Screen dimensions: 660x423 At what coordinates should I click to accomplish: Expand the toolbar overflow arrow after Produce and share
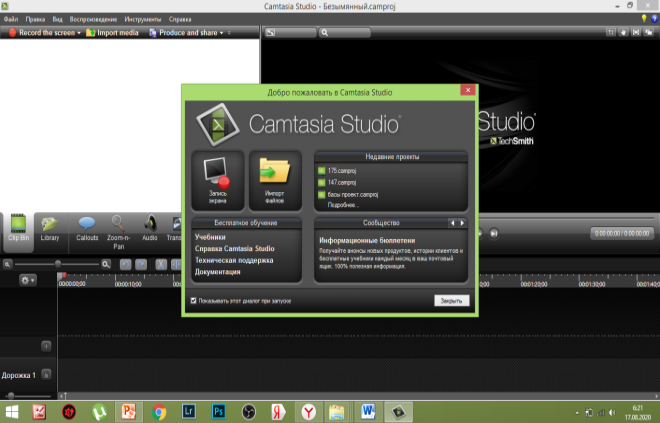point(229,33)
